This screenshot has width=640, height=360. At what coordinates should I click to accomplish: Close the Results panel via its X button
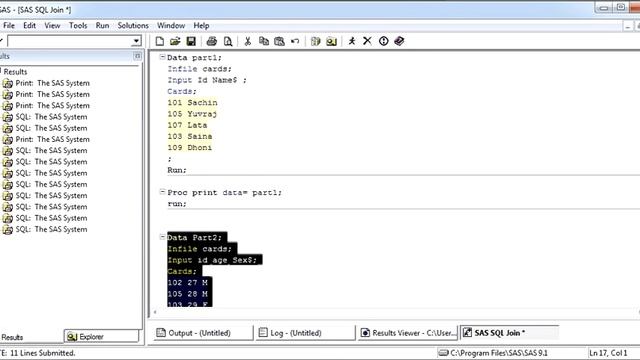coord(138,56)
